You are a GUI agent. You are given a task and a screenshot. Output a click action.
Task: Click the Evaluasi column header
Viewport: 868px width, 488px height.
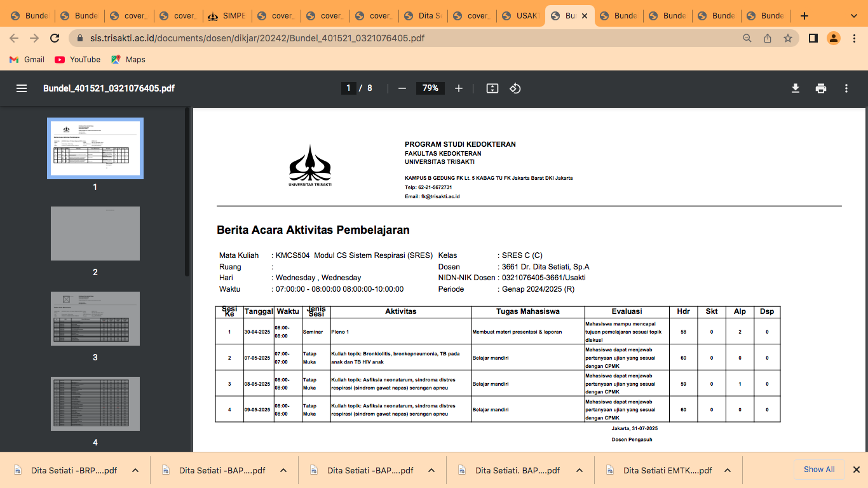click(x=627, y=311)
